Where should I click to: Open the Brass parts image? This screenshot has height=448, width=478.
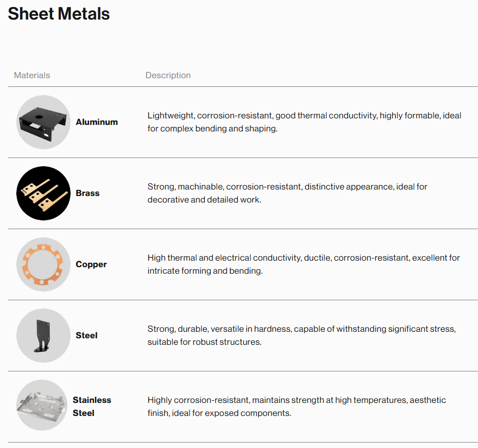(x=43, y=193)
